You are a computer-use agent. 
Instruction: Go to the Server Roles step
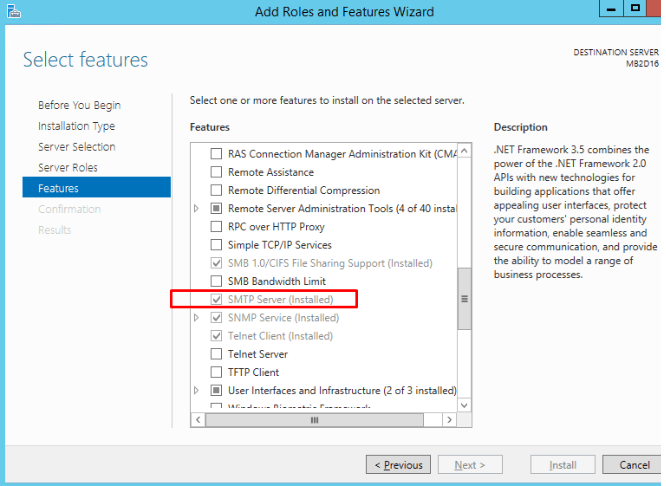pyautogui.click(x=68, y=167)
